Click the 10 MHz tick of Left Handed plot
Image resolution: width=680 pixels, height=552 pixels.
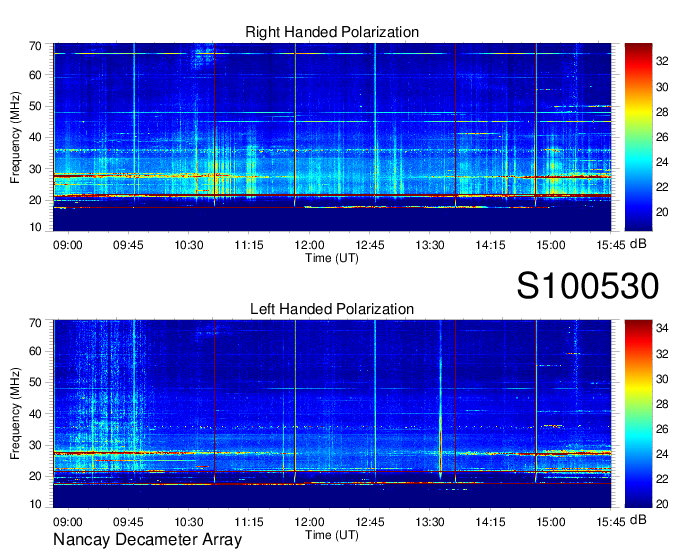(x=35, y=504)
